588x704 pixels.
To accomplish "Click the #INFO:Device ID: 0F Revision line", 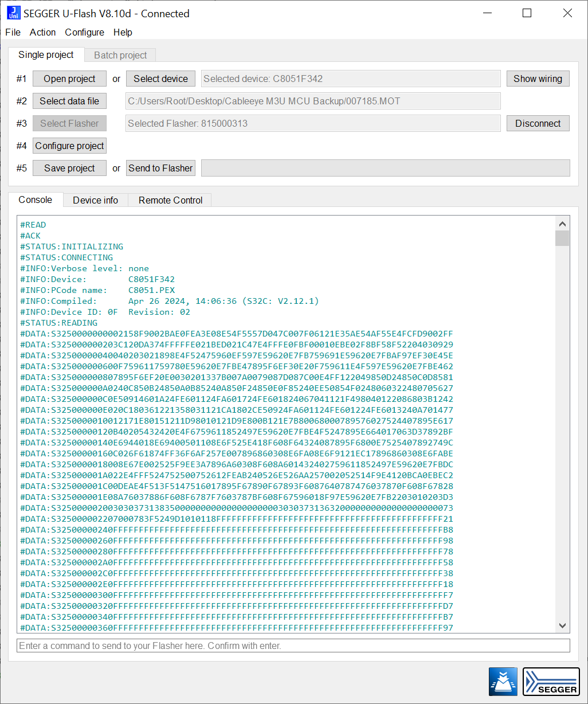I will [105, 312].
